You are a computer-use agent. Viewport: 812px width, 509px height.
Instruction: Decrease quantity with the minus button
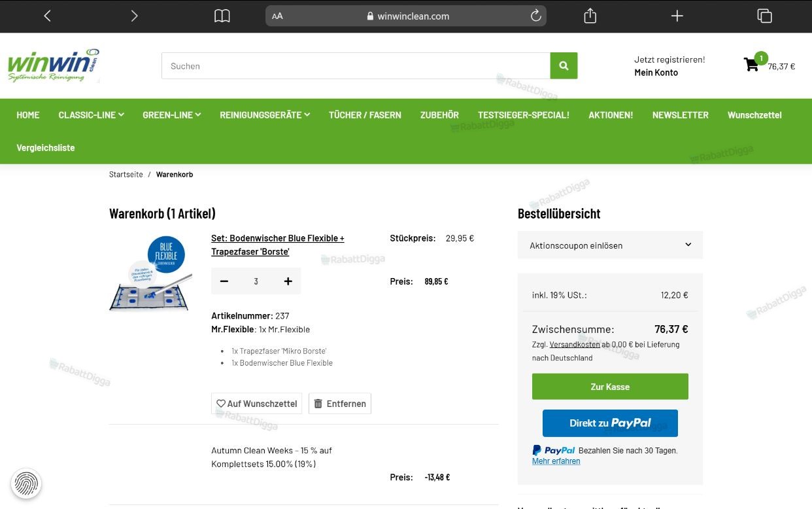pyautogui.click(x=224, y=281)
